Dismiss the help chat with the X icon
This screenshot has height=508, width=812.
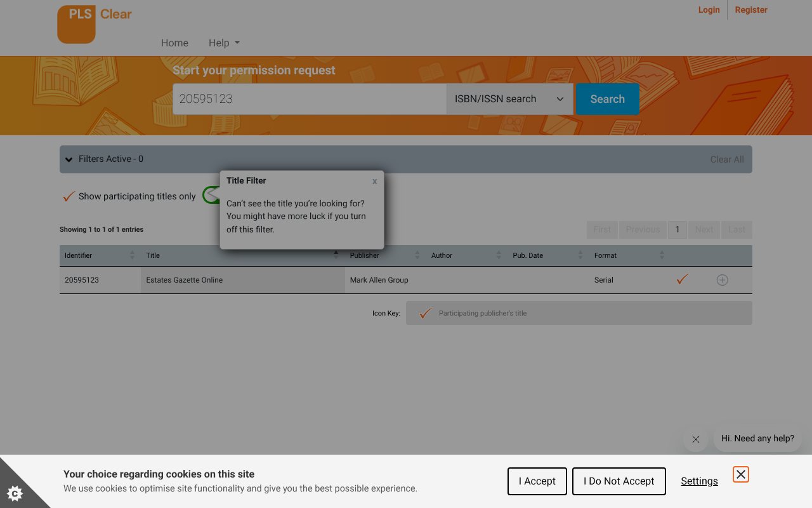pos(695,439)
